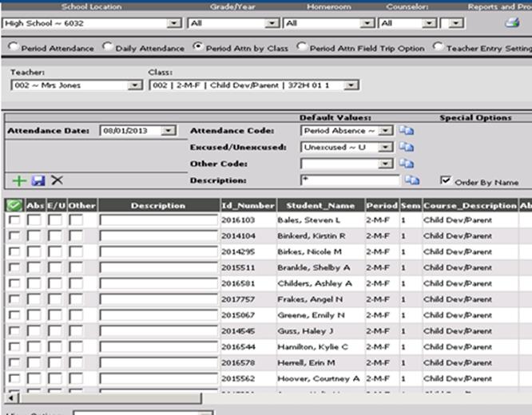Open the Grade/Year dropdown
Image resolution: width=532 pixels, height=415 pixels.
pyautogui.click(x=272, y=23)
